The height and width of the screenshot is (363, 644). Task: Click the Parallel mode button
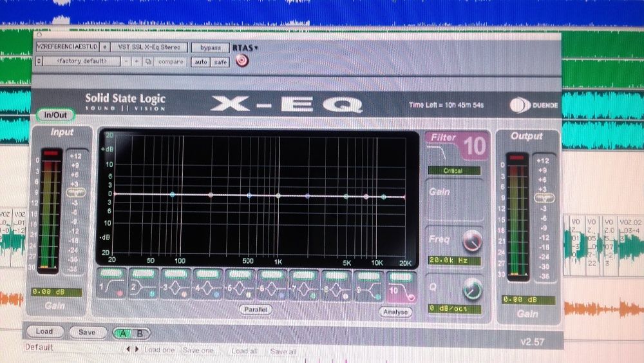coord(256,309)
